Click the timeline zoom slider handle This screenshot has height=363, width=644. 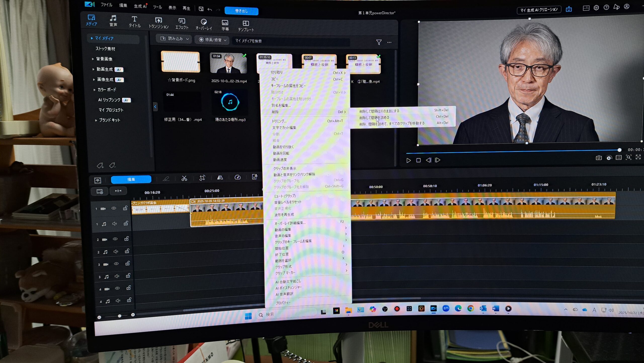click(120, 316)
